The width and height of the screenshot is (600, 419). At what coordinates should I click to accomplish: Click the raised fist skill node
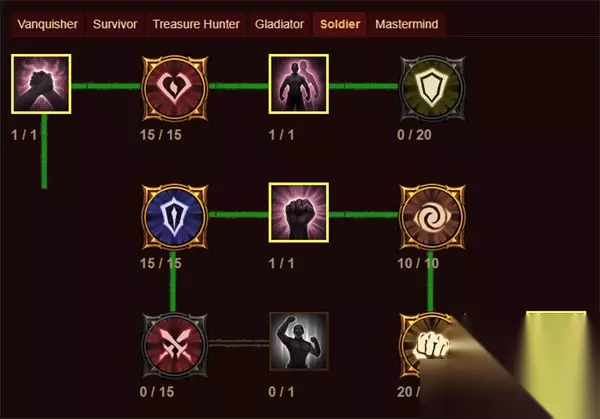pyautogui.click(x=298, y=213)
